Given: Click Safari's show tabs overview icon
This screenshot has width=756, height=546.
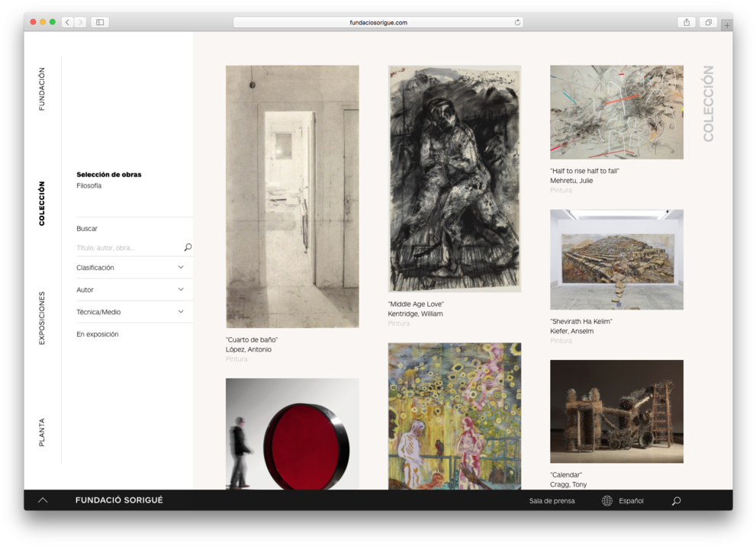Looking at the screenshot, I should pyautogui.click(x=708, y=22).
